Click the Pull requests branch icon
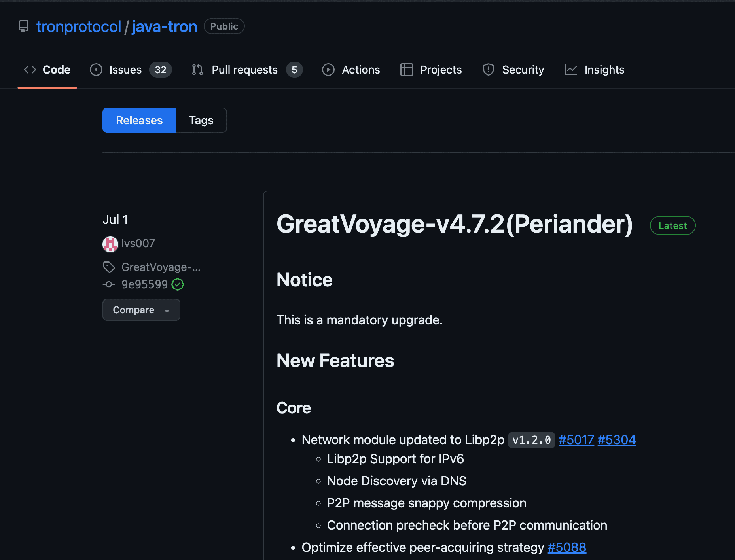 tap(197, 70)
